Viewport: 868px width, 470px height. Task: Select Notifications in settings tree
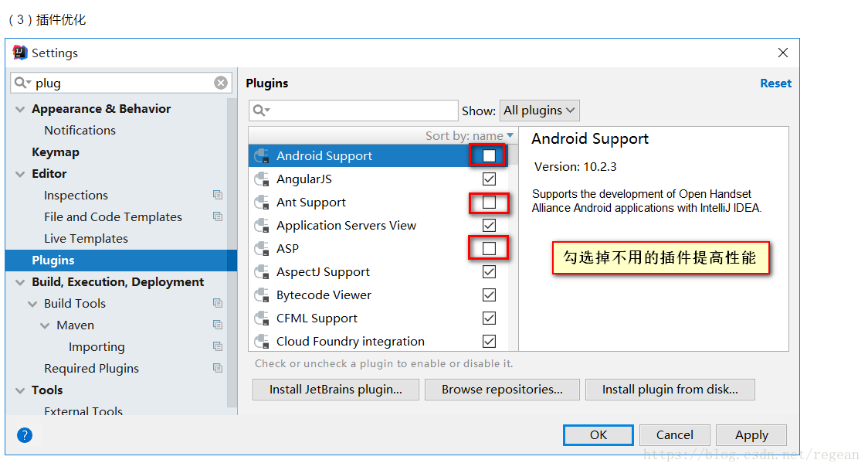click(x=80, y=130)
